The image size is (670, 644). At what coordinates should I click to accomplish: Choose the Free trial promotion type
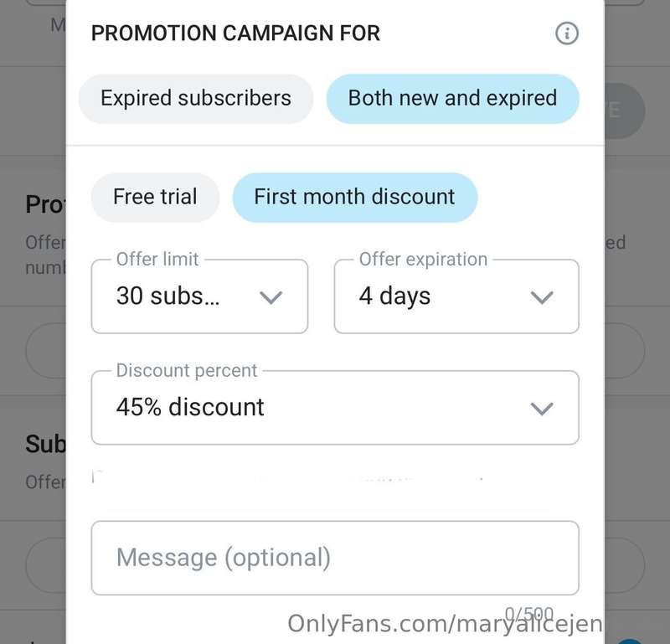pyautogui.click(x=155, y=198)
